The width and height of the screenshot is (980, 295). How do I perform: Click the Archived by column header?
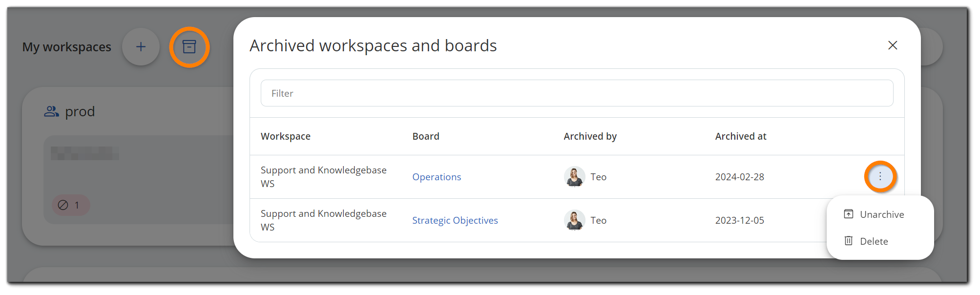click(x=590, y=136)
